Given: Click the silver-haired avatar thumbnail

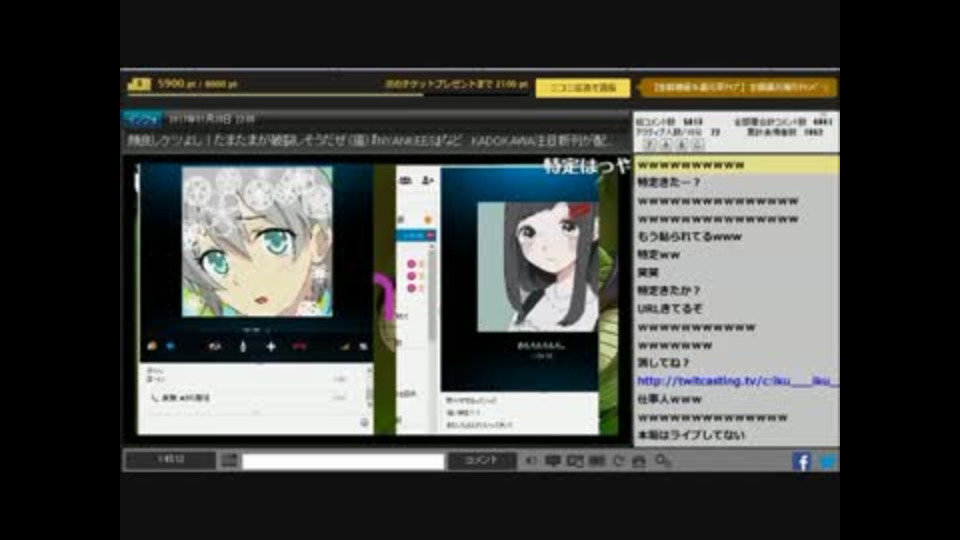Looking at the screenshot, I should click(257, 241).
